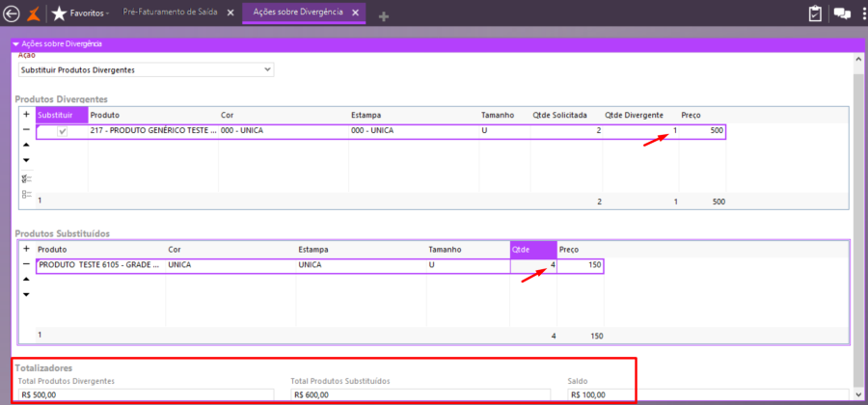
Task: Click the Preço 500 cell in divergent row
Action: 702,132
